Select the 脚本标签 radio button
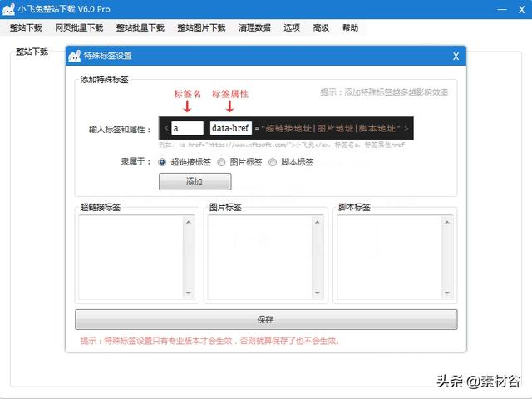This screenshot has width=532, height=399. click(273, 162)
